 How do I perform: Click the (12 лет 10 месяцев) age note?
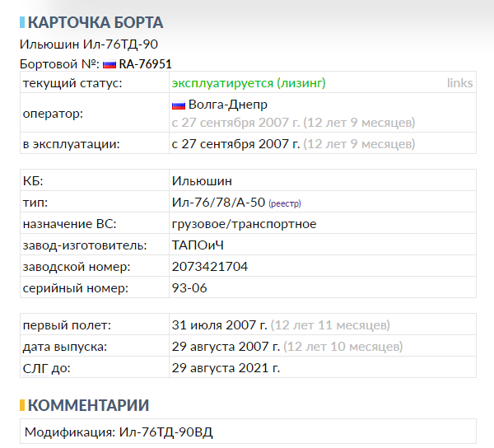click(343, 347)
